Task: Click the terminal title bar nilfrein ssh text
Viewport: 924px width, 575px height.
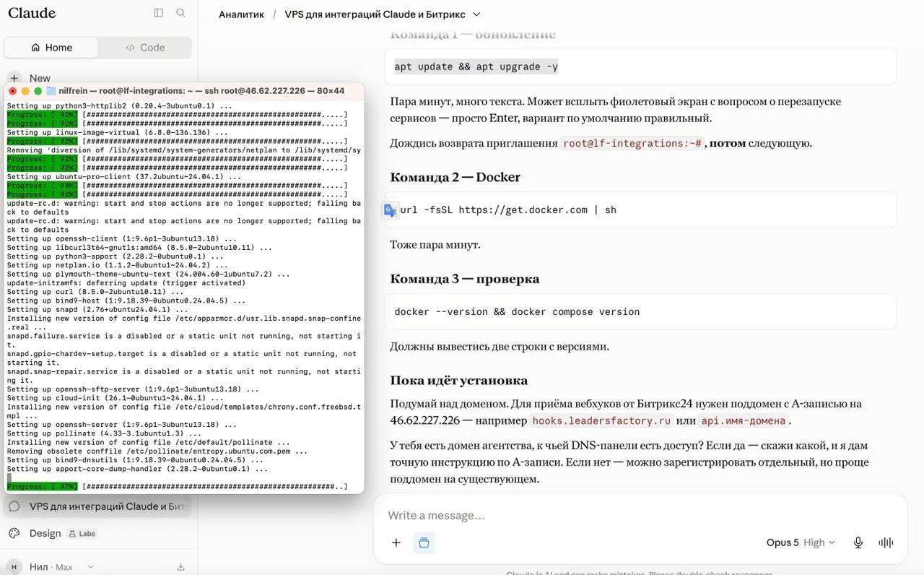Action: 202,91
